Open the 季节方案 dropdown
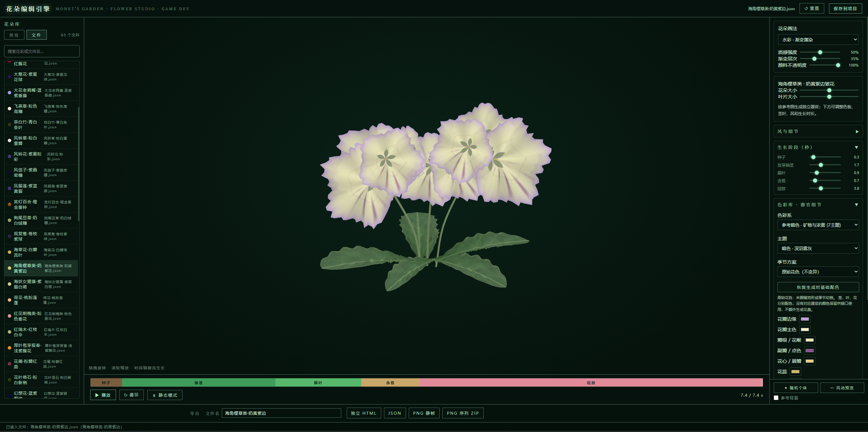The image size is (868, 432). click(x=818, y=272)
